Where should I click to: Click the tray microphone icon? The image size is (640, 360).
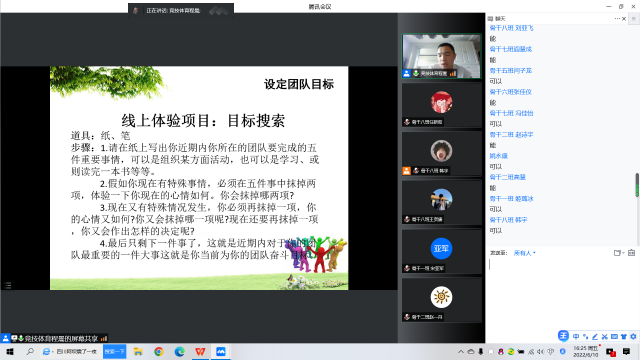click(481, 351)
